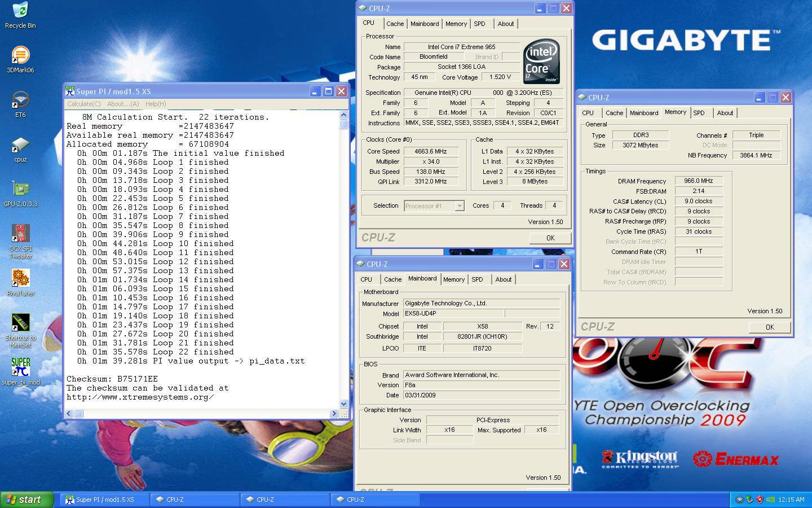Screen dimensions: 812x508
Task: Click the Model EX58-UD4P field
Action: pos(453,313)
